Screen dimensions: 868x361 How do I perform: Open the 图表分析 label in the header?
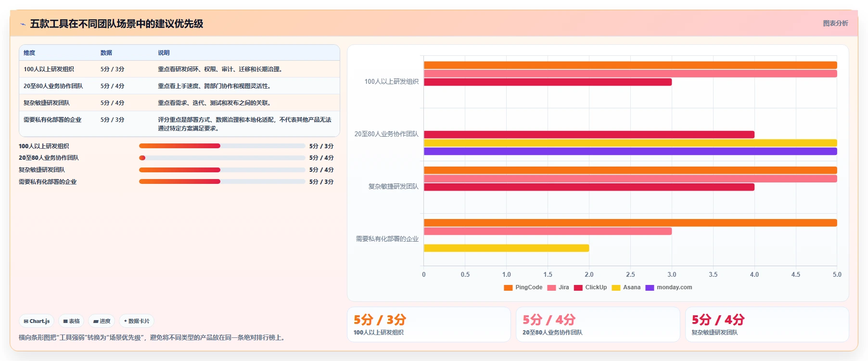click(835, 23)
